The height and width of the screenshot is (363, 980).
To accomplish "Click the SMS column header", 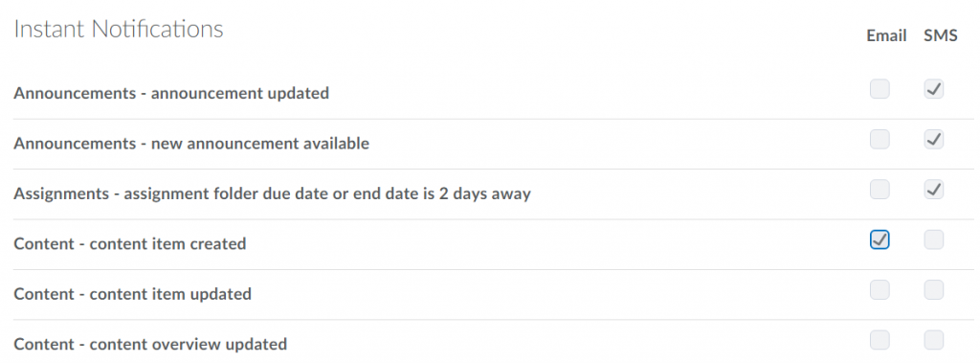I will coord(941,36).
